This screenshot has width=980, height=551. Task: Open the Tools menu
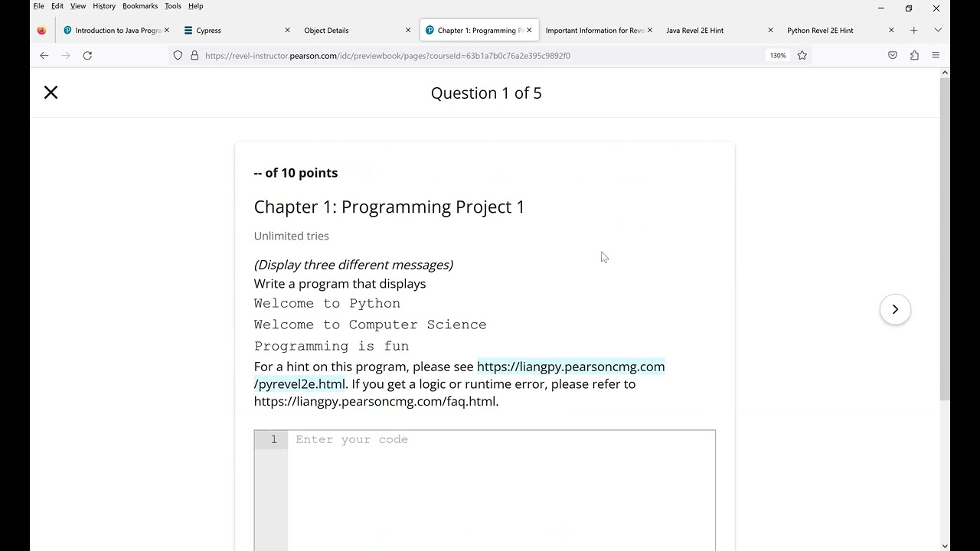coord(173,6)
